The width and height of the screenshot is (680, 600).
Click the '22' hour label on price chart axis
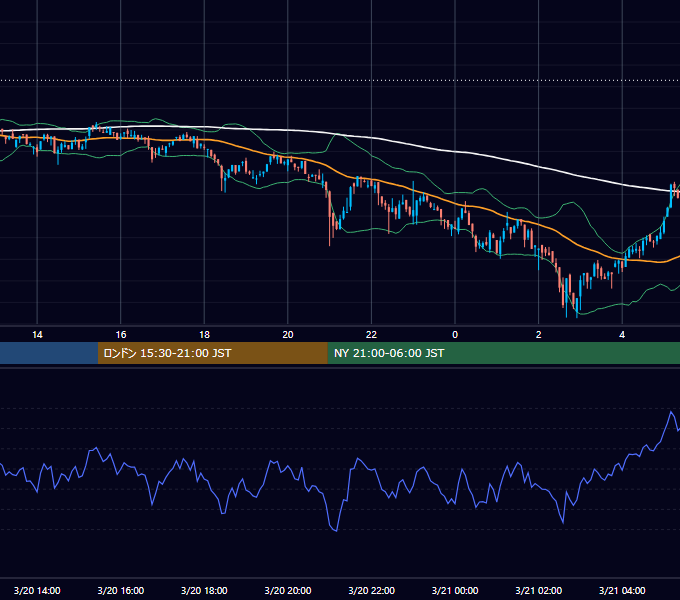[371, 335]
